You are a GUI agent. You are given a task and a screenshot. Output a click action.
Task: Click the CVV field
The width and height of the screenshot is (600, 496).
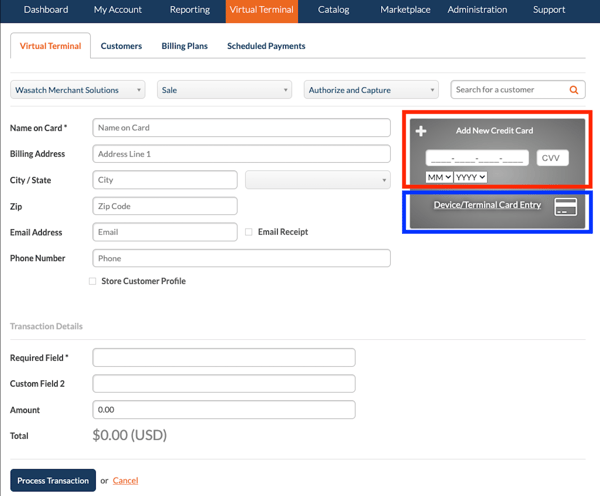click(553, 158)
